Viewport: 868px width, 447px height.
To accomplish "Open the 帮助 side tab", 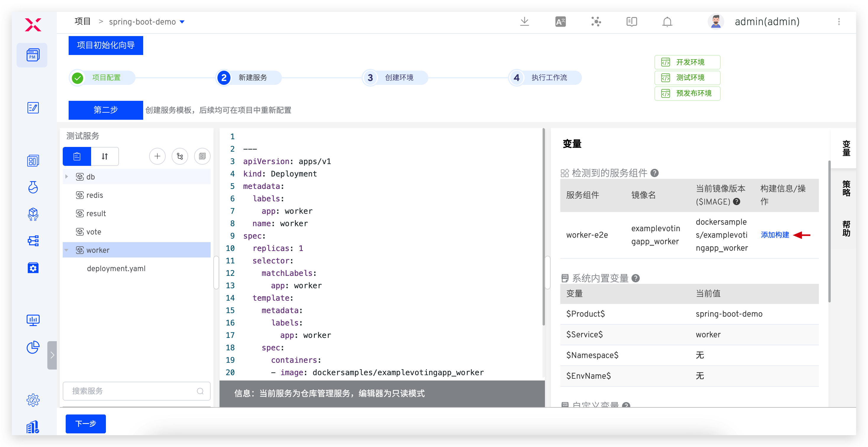I will pyautogui.click(x=846, y=229).
